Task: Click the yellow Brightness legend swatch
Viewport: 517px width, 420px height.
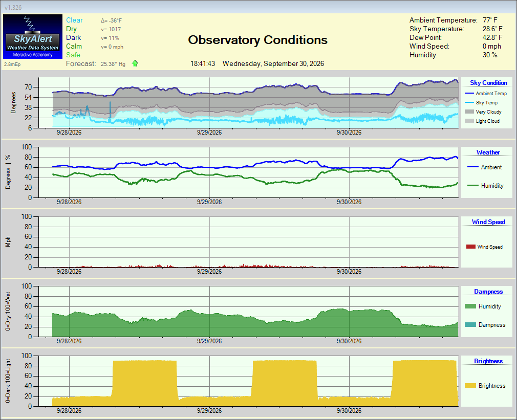Action: click(470, 385)
